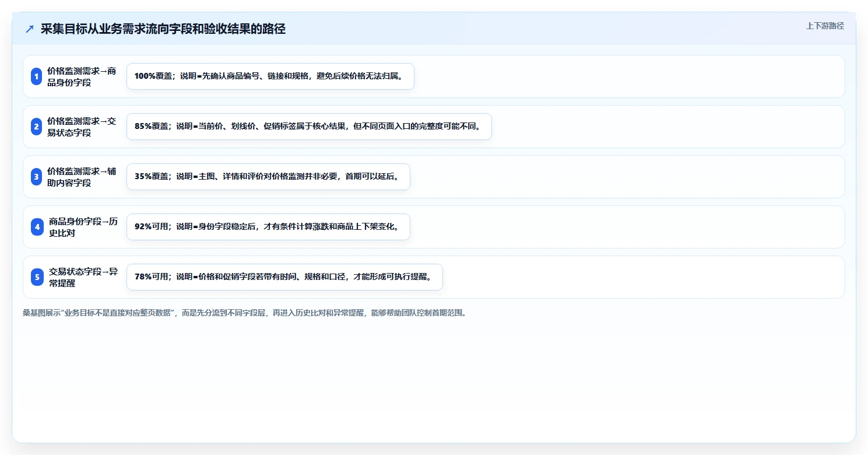
Task: Click the "92%可用" description box
Action: [x=268, y=227]
